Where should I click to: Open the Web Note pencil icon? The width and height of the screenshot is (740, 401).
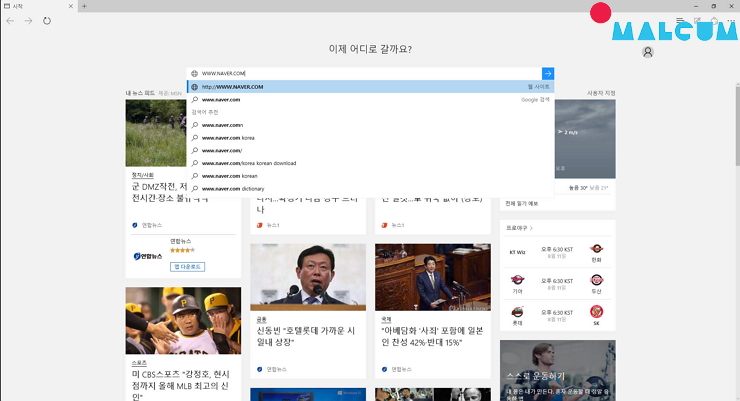click(697, 21)
